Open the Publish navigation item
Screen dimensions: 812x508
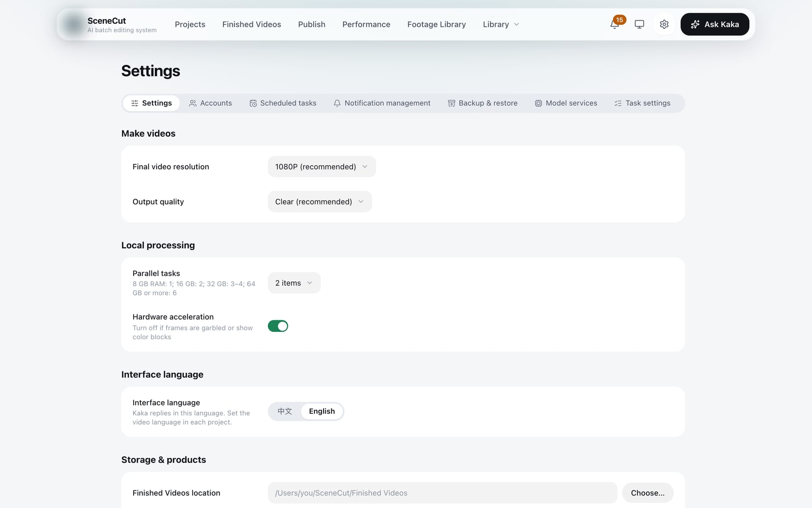click(312, 24)
